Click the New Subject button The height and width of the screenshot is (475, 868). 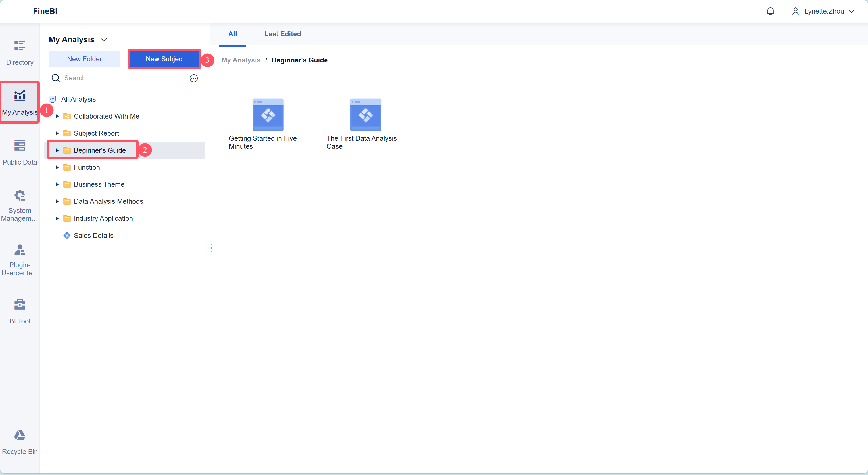165,59
